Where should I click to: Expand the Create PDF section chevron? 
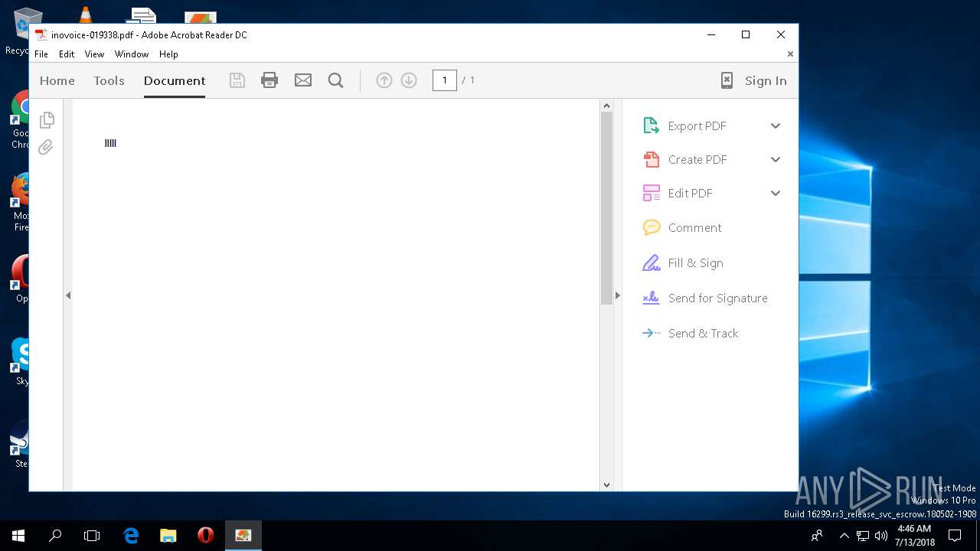pos(776,159)
